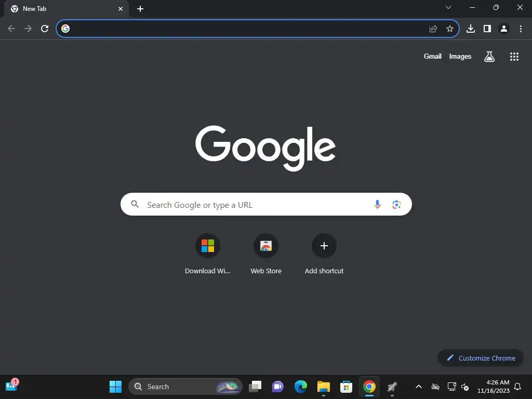This screenshot has height=399, width=532.
Task: Click the Search Google or type a URL box
Action: [x=266, y=204]
